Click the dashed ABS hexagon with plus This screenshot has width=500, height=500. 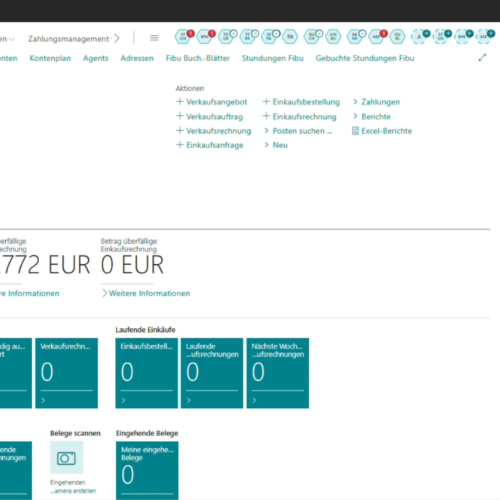(x=484, y=37)
